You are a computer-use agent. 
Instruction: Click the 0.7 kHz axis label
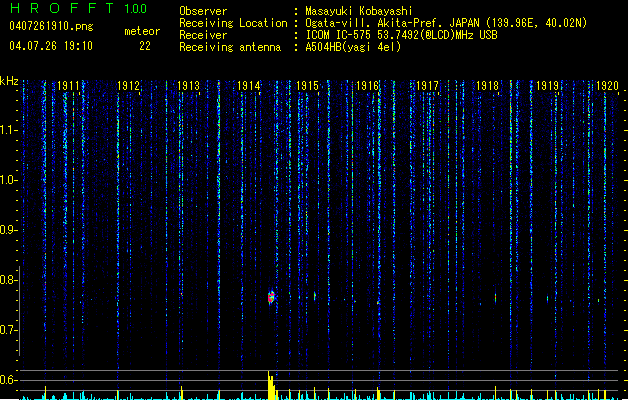(x=8, y=330)
